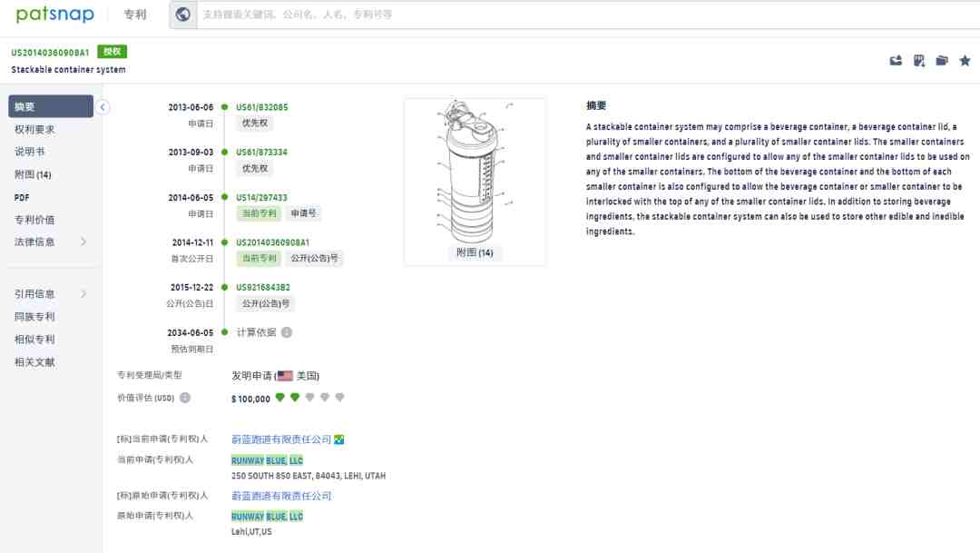
Task: Open the US61/832085 priority patent link
Action: (x=261, y=107)
